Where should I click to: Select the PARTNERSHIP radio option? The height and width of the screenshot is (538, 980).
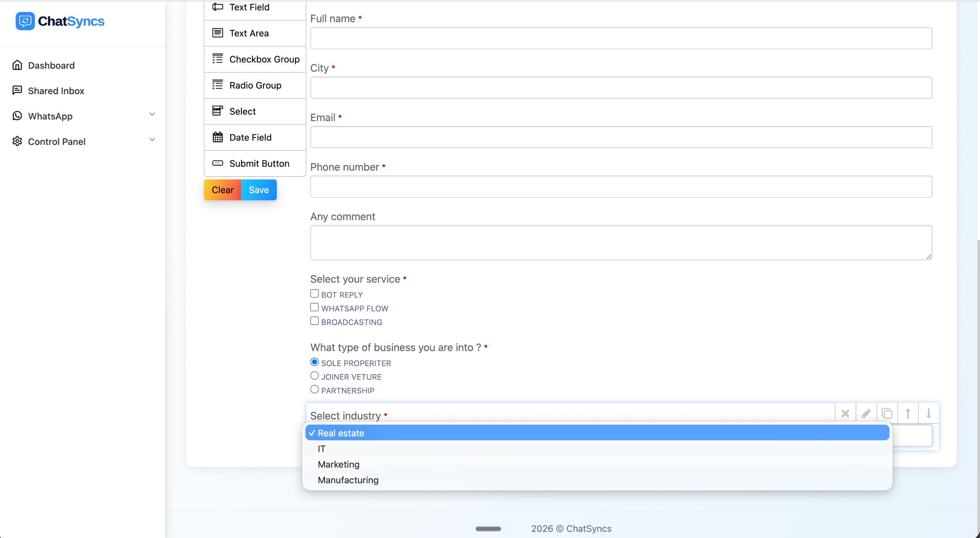click(x=314, y=389)
